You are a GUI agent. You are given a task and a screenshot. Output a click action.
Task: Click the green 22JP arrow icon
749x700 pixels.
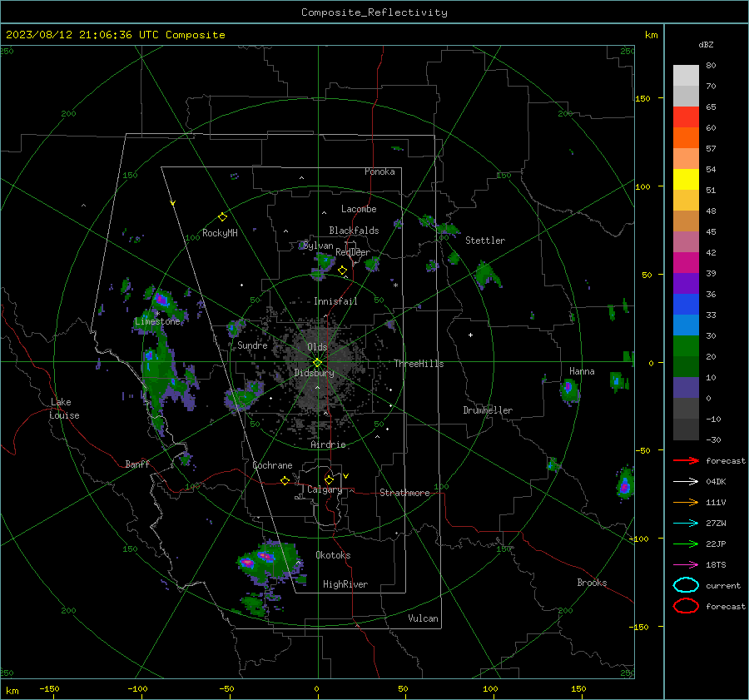(686, 544)
